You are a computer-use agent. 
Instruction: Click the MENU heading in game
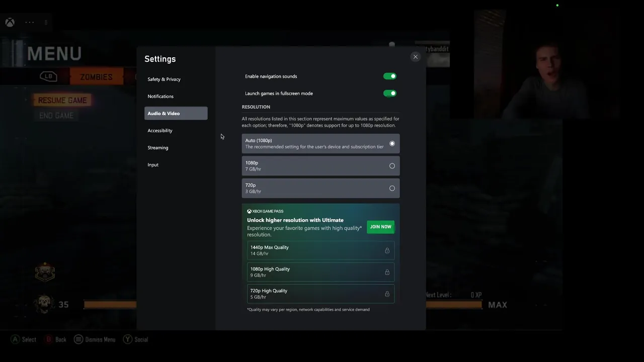point(54,53)
